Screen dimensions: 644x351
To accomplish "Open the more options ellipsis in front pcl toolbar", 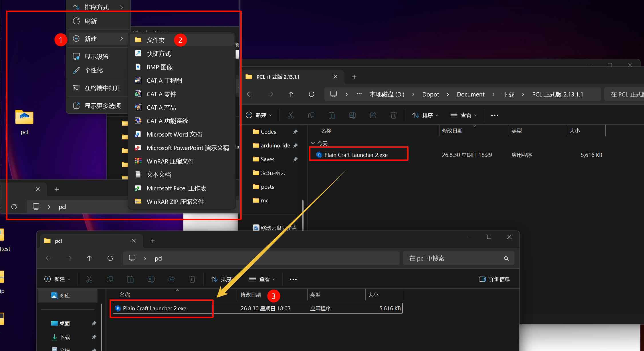I will click(293, 279).
